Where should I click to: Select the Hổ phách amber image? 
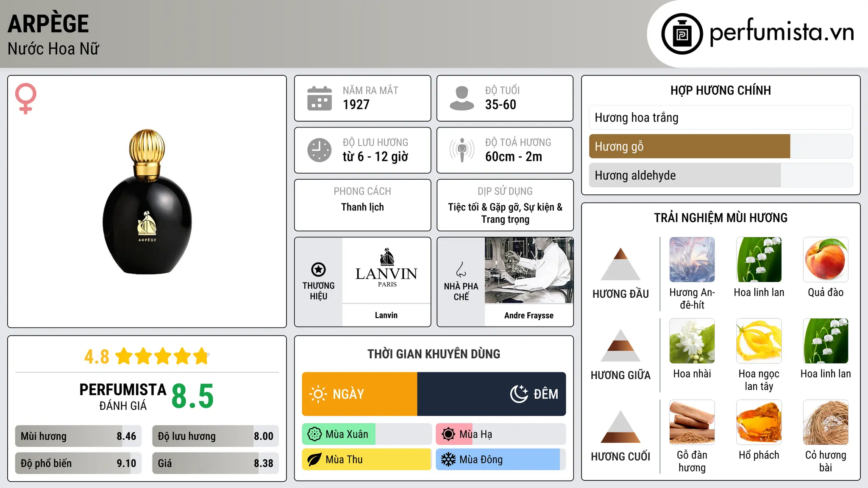click(759, 422)
